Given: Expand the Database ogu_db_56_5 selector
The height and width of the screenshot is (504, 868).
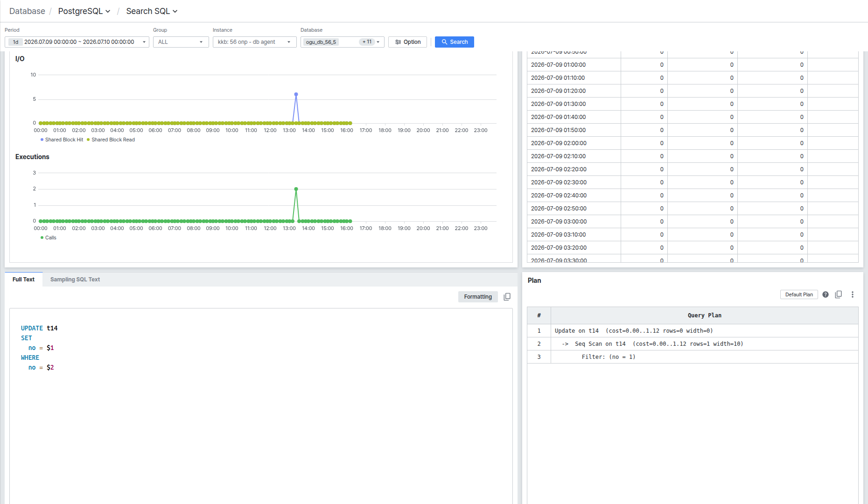Looking at the screenshot, I should click(343, 42).
